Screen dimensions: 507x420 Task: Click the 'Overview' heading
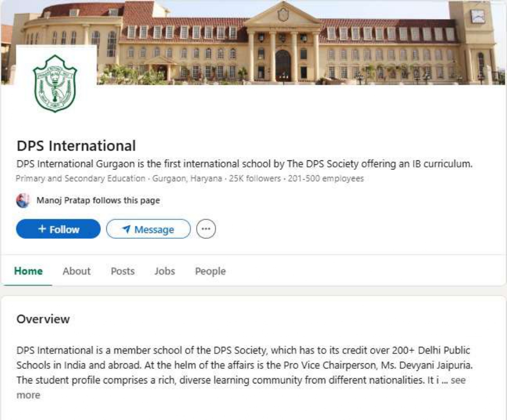(43, 319)
